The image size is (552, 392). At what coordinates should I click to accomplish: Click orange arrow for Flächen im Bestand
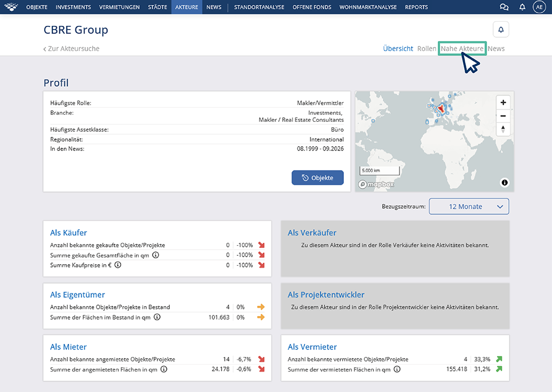click(261, 317)
